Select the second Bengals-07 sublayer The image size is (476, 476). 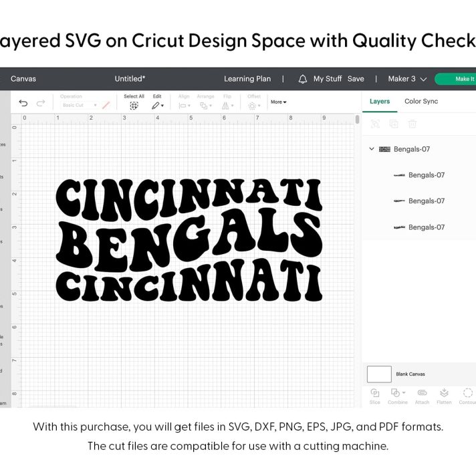pyautogui.click(x=419, y=201)
